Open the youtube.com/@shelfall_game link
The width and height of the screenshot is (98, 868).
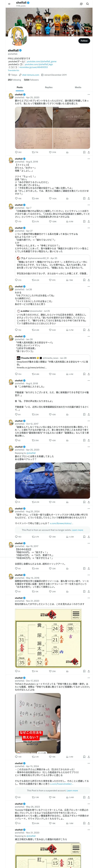click(42, 61)
